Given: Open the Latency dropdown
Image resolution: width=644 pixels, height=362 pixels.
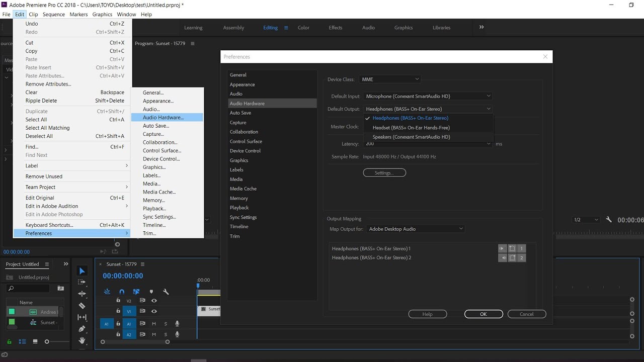Looking at the screenshot, I should point(428,144).
